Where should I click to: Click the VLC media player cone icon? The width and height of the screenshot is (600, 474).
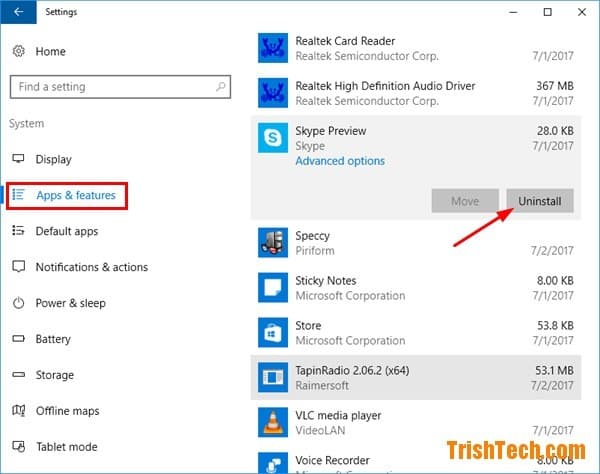273,422
